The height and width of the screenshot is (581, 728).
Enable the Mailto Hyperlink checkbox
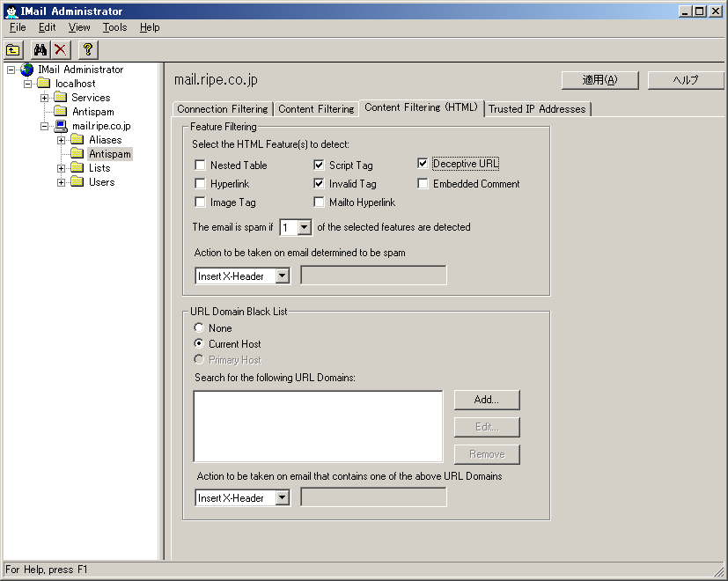(319, 202)
